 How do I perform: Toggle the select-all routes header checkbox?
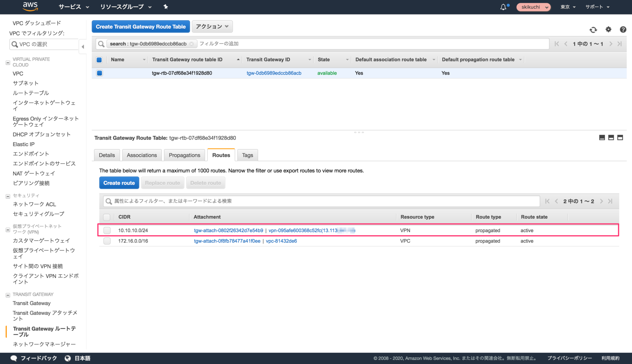(107, 217)
